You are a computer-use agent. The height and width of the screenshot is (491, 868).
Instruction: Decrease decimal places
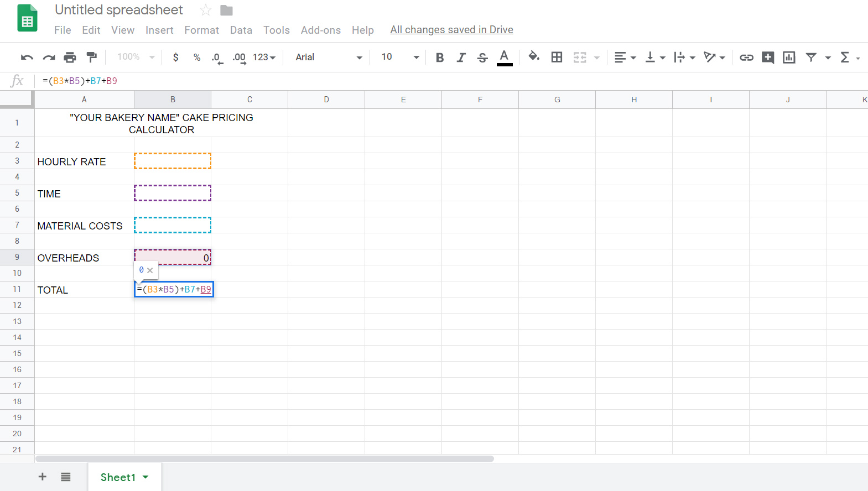point(217,58)
